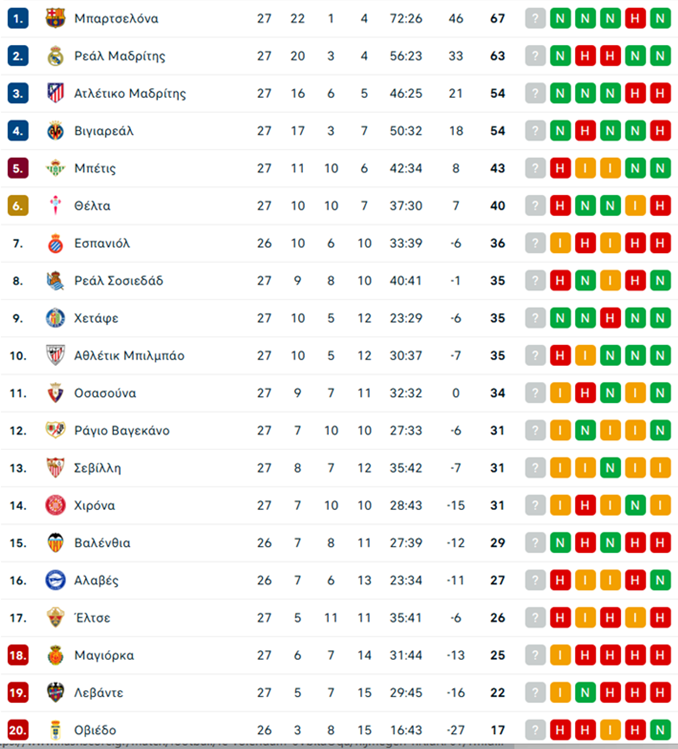Image resolution: width=678 pixels, height=749 pixels.
Task: Click the Sevilla club crest
Action: [55, 468]
